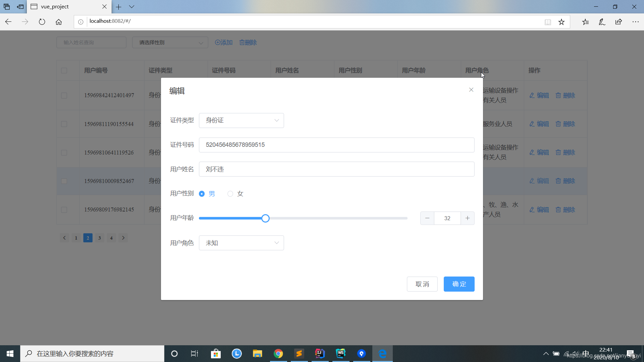Open Task View on the taskbar
The height and width of the screenshot is (362, 644).
(x=195, y=354)
